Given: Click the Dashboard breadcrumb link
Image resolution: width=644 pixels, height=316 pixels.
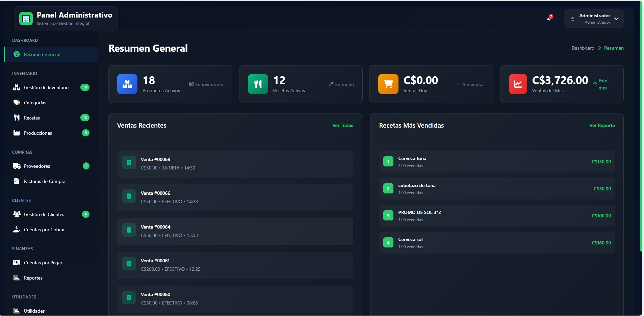Looking at the screenshot, I should click(x=583, y=48).
